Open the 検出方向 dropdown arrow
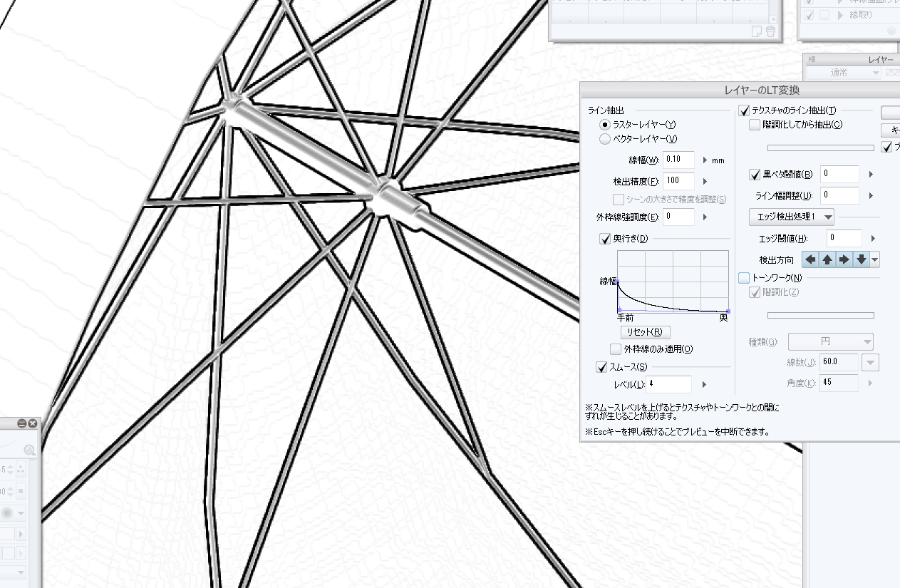This screenshot has height=588, width=900. [875, 259]
